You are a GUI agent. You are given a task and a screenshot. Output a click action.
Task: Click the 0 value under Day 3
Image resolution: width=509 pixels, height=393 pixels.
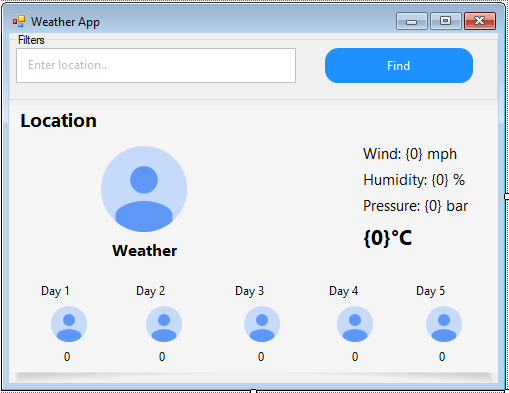tap(261, 357)
